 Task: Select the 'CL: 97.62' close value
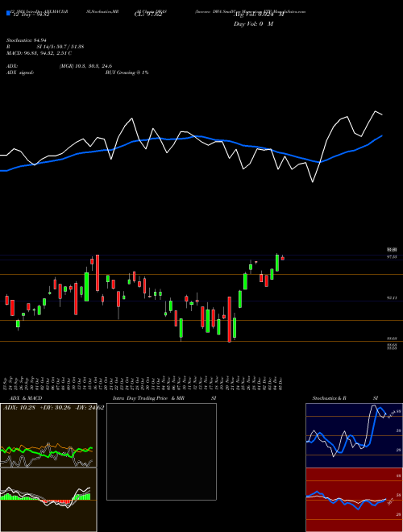point(148,15)
